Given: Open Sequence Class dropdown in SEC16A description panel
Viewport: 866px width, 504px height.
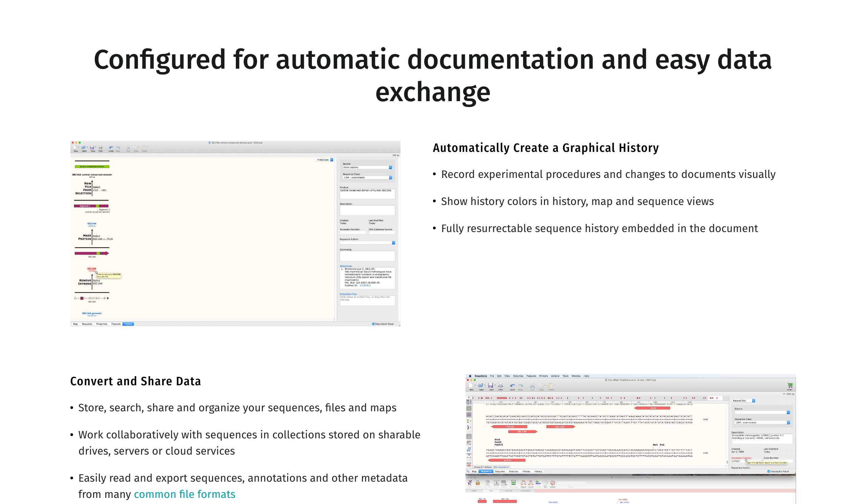Looking at the screenshot, I should pos(367,178).
